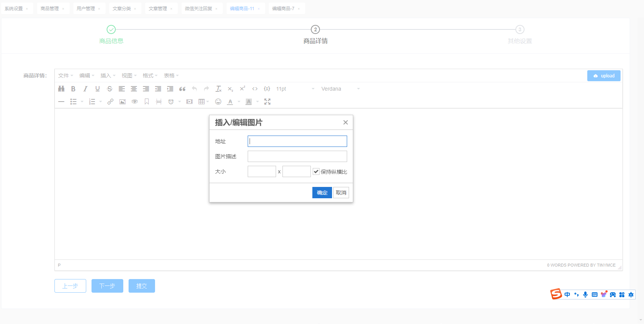Click the numbered list icon

coord(92,102)
